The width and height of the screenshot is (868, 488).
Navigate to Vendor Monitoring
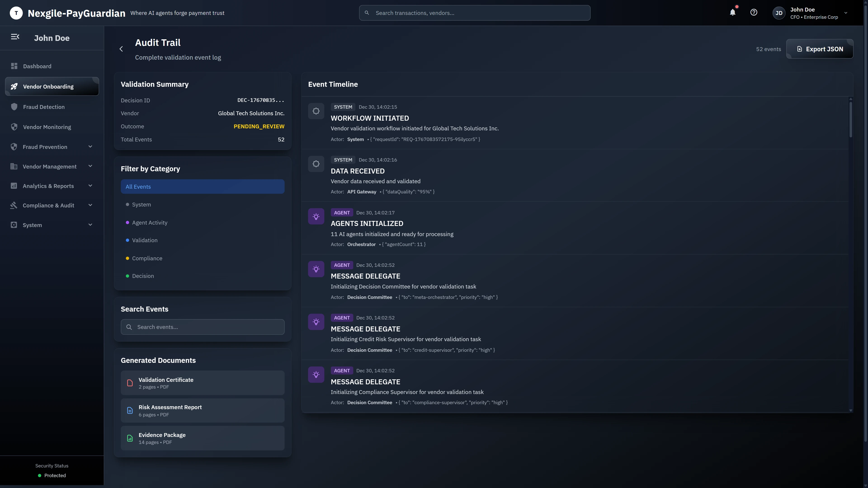click(x=47, y=127)
